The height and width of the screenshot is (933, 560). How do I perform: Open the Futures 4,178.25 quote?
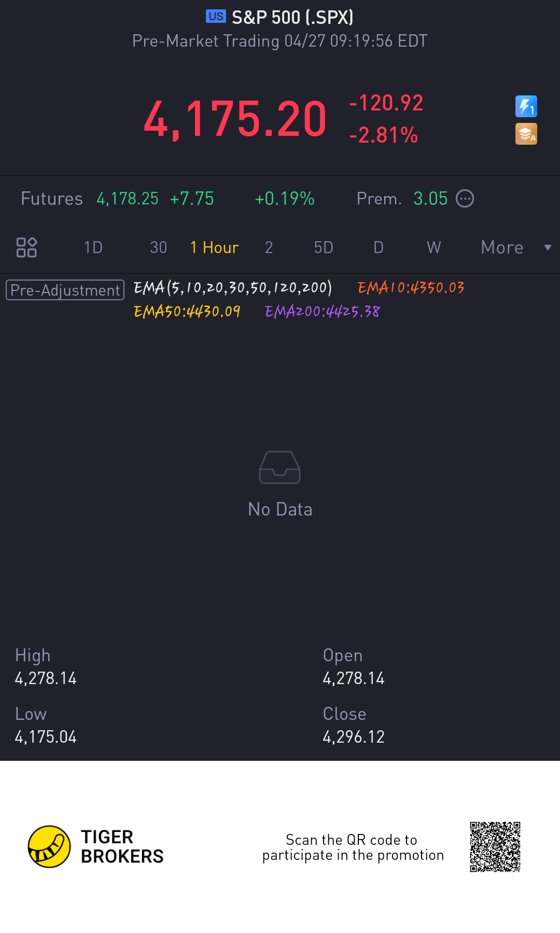coord(128,199)
